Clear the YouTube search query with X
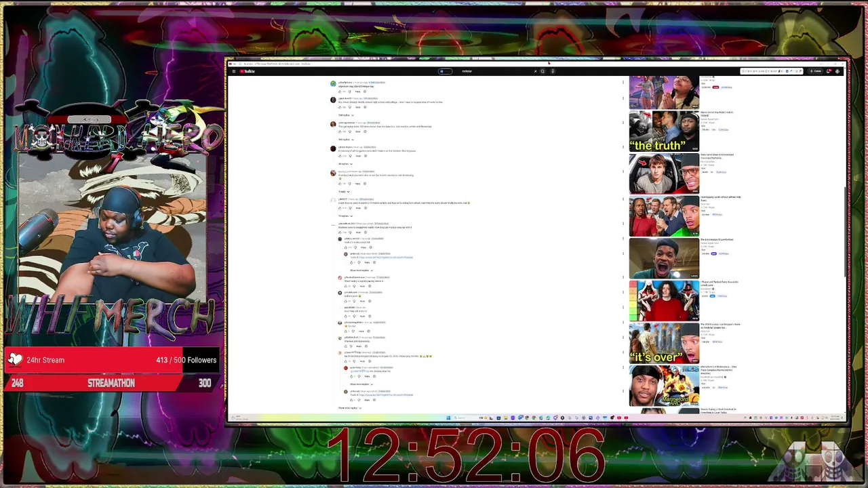The width and height of the screenshot is (868, 488). coord(535,71)
